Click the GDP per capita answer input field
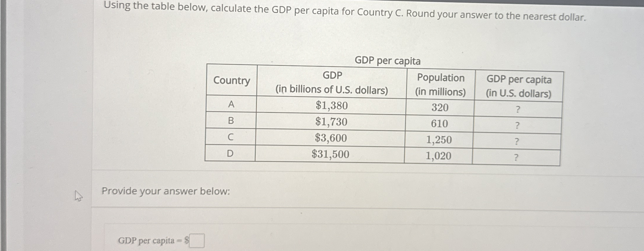 pyautogui.click(x=196, y=240)
